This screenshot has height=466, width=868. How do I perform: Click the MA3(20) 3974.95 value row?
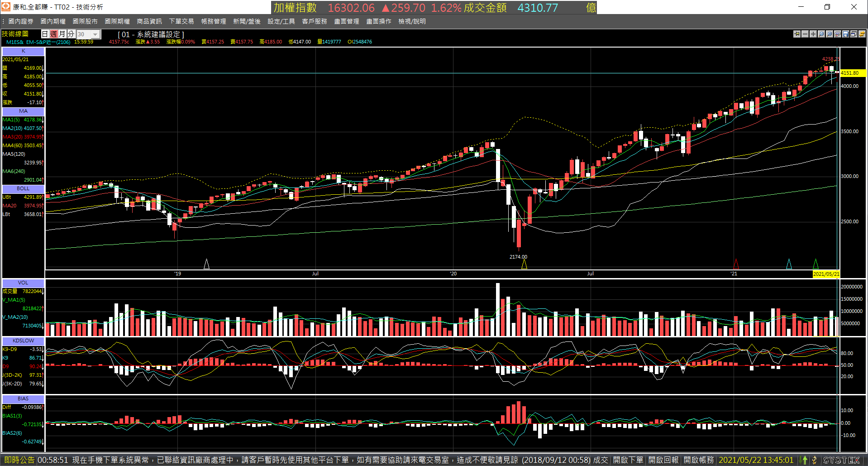pyautogui.click(x=23, y=137)
